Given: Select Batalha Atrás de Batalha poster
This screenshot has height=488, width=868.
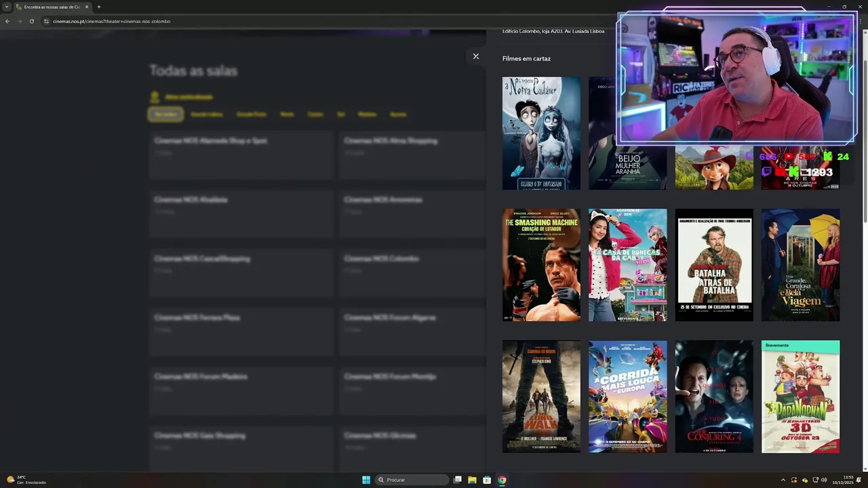Looking at the screenshot, I should [x=714, y=265].
